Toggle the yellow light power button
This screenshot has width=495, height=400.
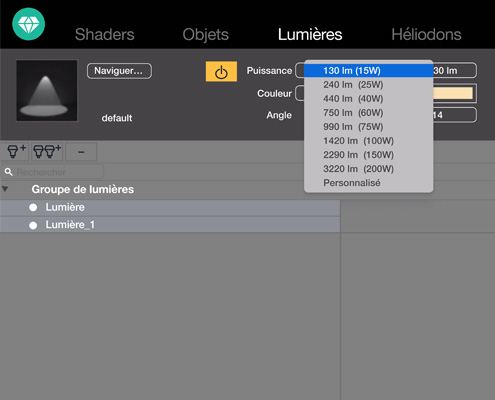[221, 71]
